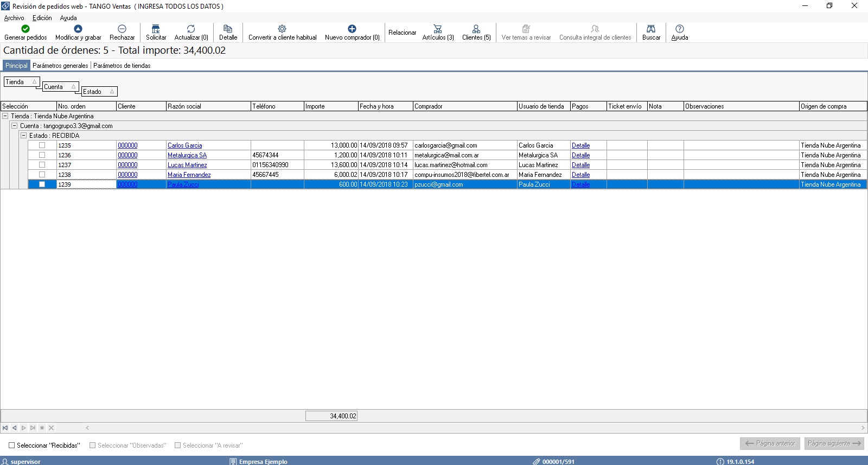Sort by Nro. orden column header
Image resolution: width=868 pixels, height=465 pixels.
pyautogui.click(x=86, y=106)
